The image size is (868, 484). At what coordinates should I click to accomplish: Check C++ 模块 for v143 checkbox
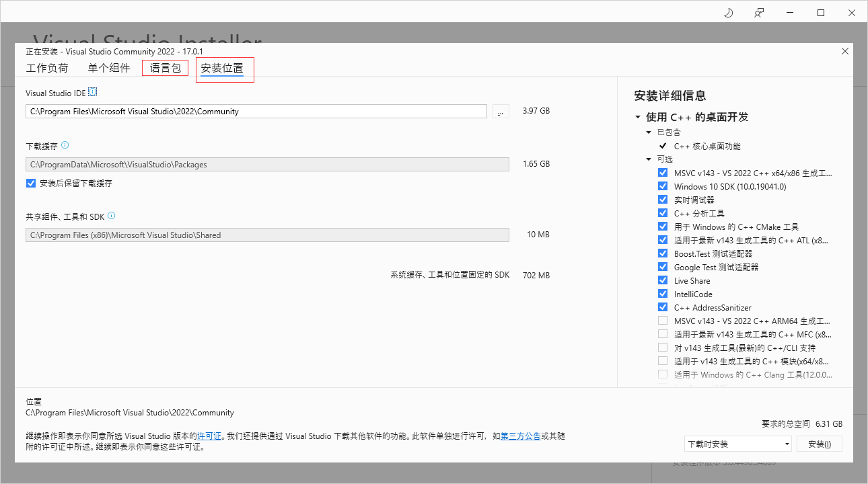coord(663,361)
